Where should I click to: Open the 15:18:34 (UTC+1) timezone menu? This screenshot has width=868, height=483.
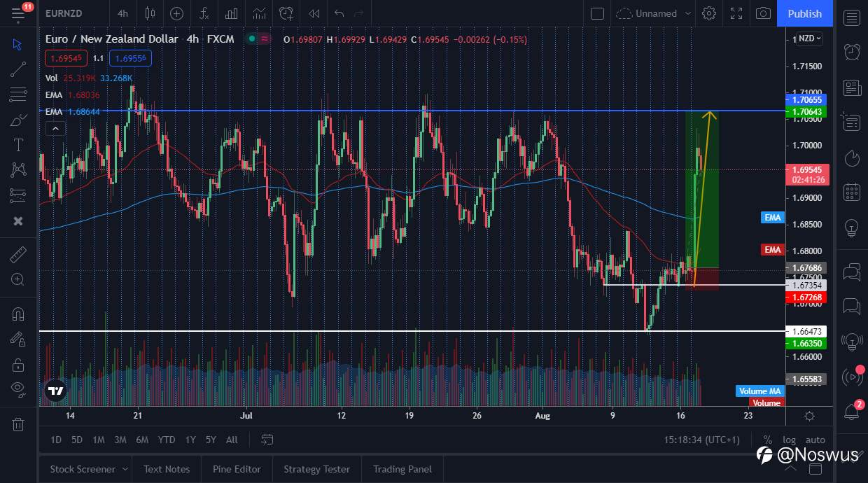(701, 440)
